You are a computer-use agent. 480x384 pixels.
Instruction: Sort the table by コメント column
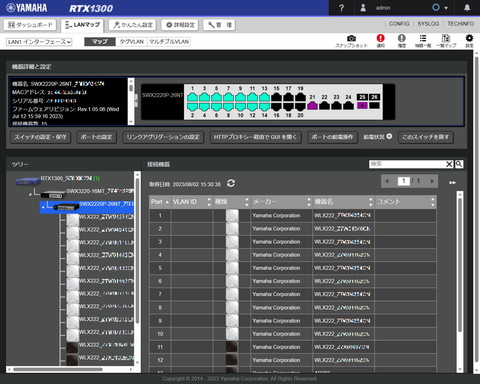point(405,202)
